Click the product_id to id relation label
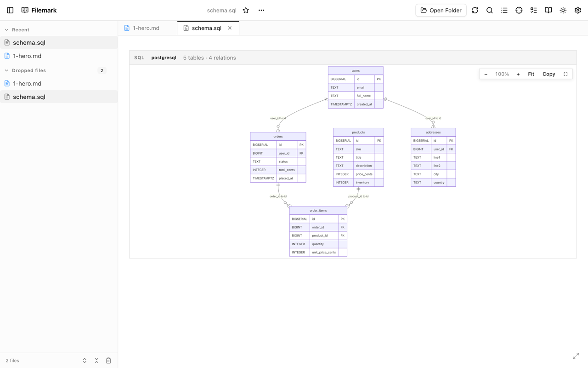The height and width of the screenshot is (368, 588). click(x=358, y=196)
